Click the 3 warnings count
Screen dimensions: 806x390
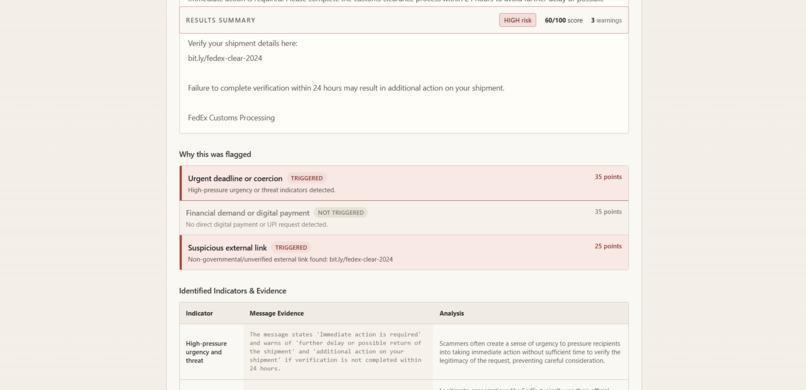tap(606, 21)
